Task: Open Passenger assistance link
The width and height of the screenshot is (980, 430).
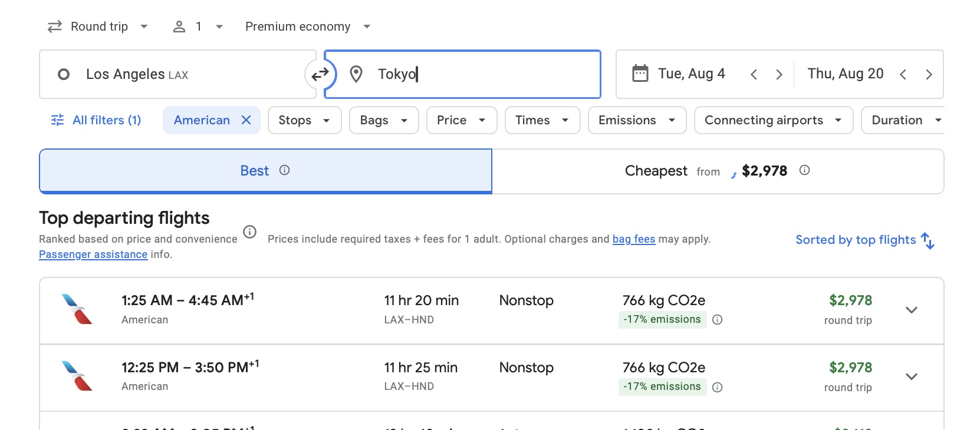Action: [x=93, y=254]
